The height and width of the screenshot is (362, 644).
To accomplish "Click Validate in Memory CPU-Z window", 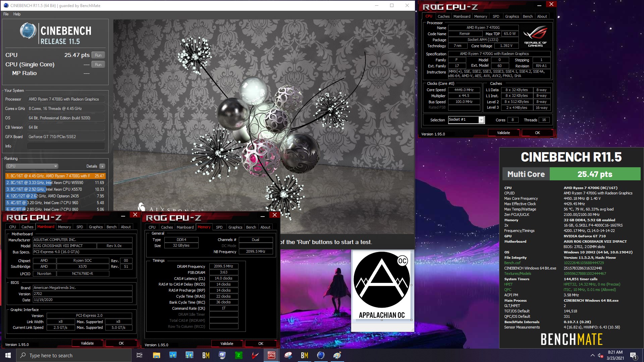I will [227, 344].
